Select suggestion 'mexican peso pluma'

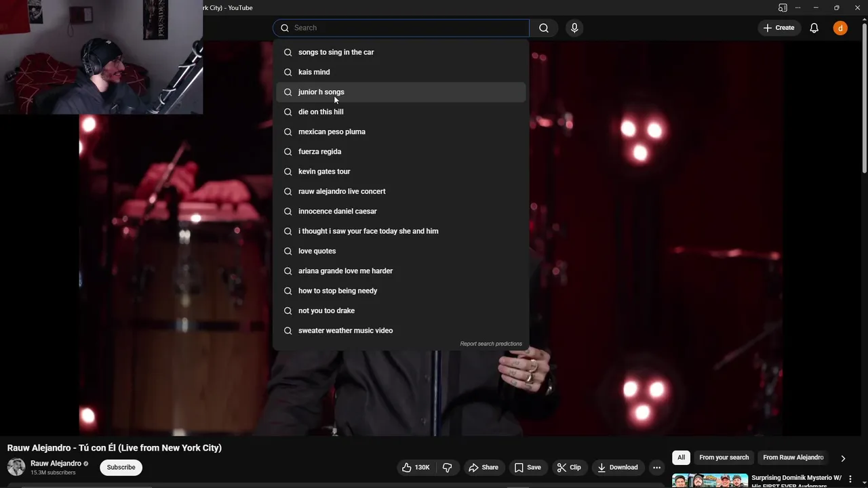[401, 131]
